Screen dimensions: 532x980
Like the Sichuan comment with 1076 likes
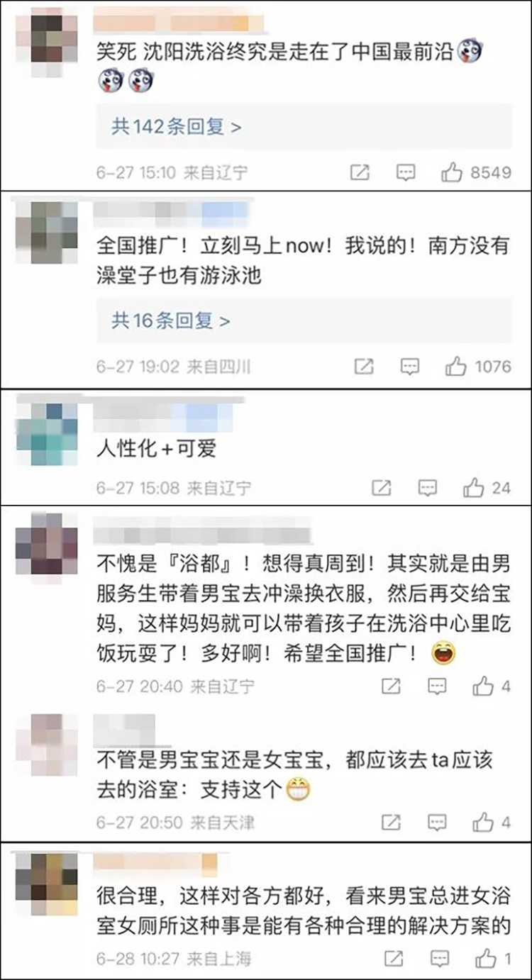click(455, 367)
